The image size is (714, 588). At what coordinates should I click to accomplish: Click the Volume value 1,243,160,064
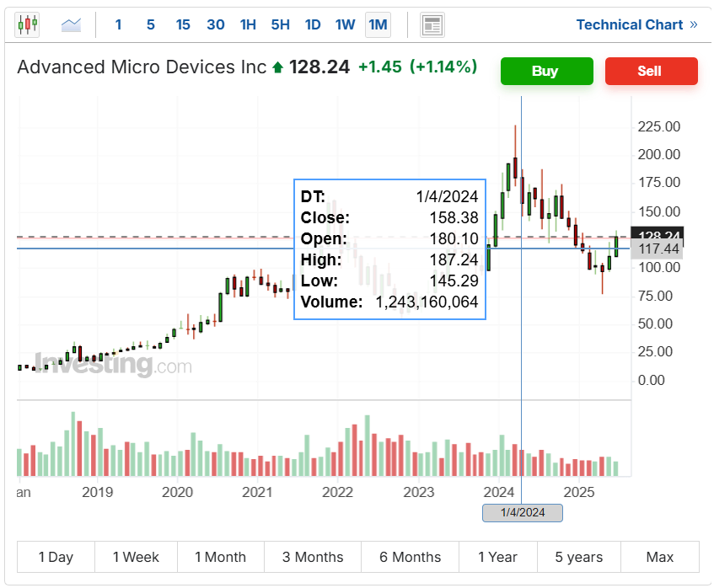click(427, 302)
